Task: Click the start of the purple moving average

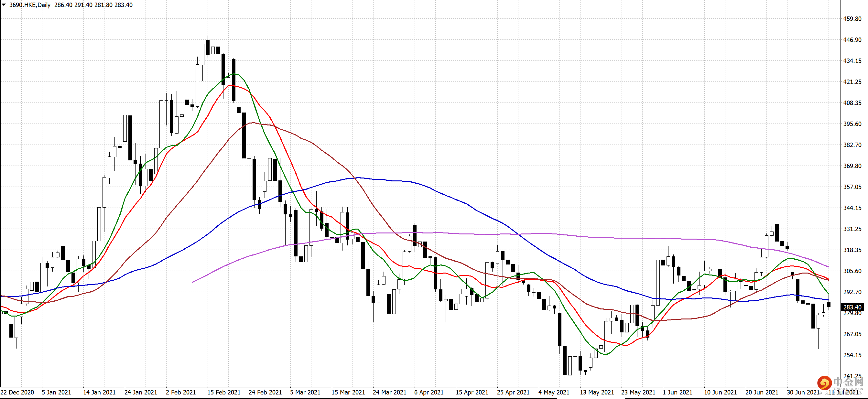Action: [193, 282]
